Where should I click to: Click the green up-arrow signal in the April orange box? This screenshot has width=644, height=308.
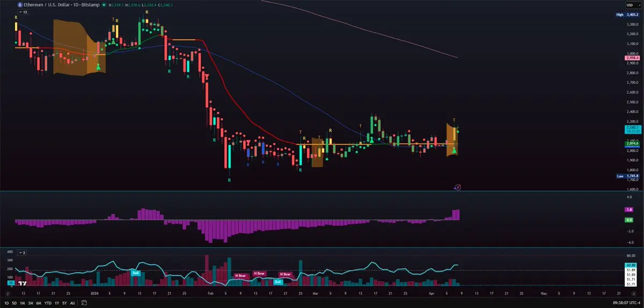pos(455,150)
